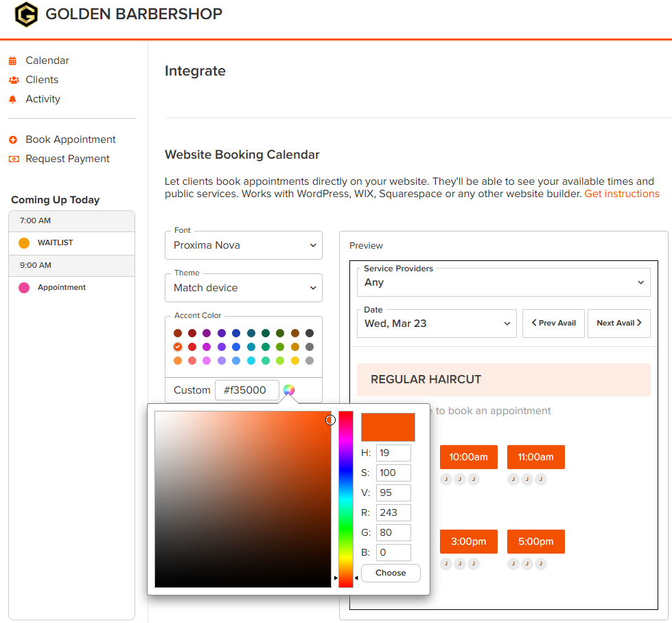Click the Next Avail button
This screenshot has width=672, height=623.
[619, 324]
